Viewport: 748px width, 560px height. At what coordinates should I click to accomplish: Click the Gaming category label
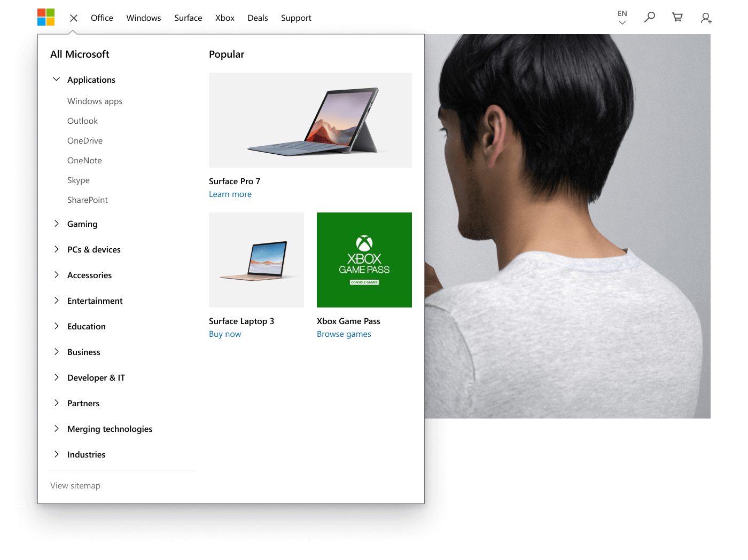pos(82,224)
